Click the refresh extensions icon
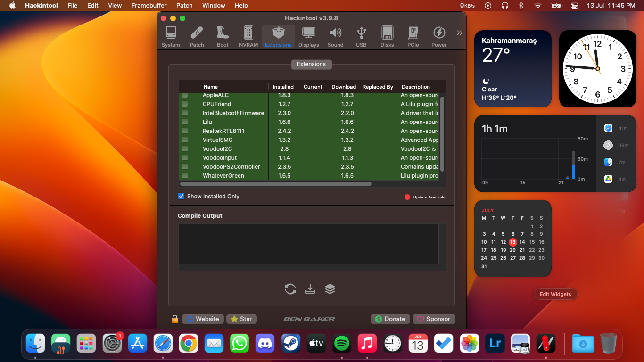 pyautogui.click(x=290, y=289)
